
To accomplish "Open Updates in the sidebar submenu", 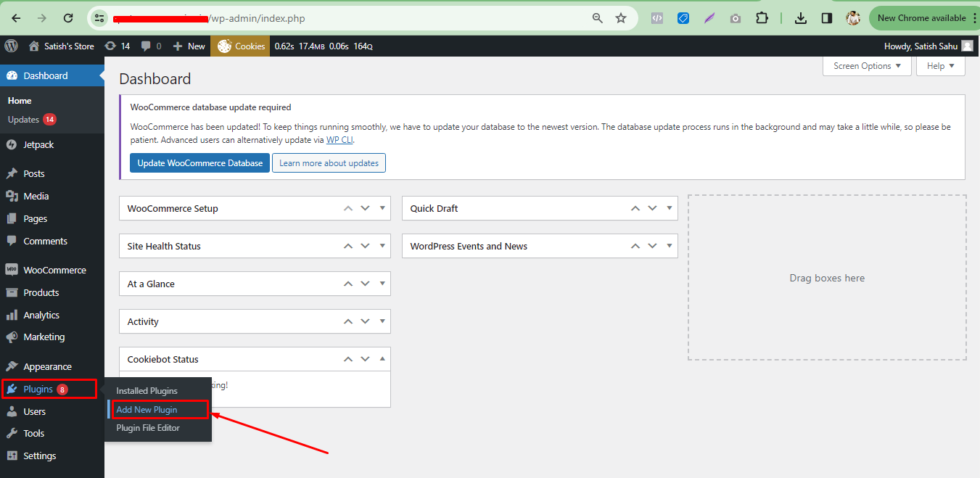I will (32, 120).
